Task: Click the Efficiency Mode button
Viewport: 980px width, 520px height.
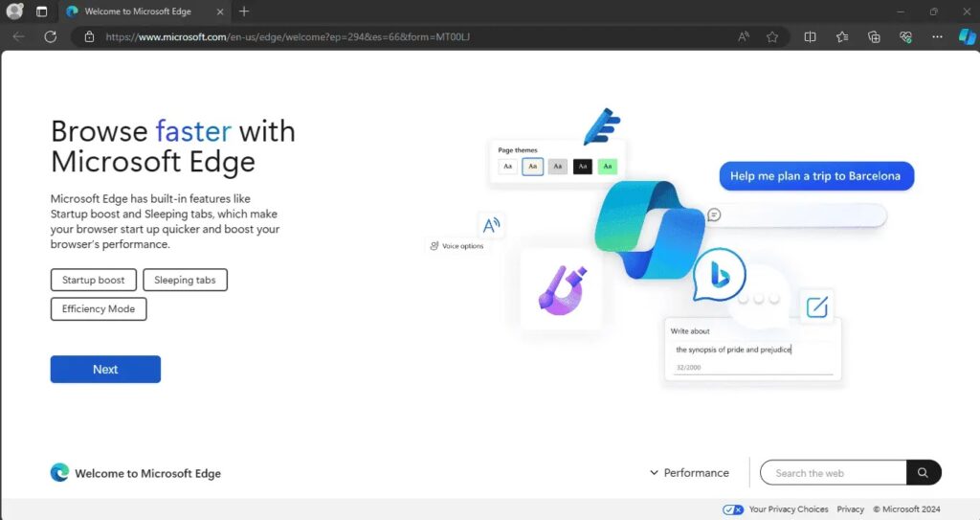Action: click(99, 309)
